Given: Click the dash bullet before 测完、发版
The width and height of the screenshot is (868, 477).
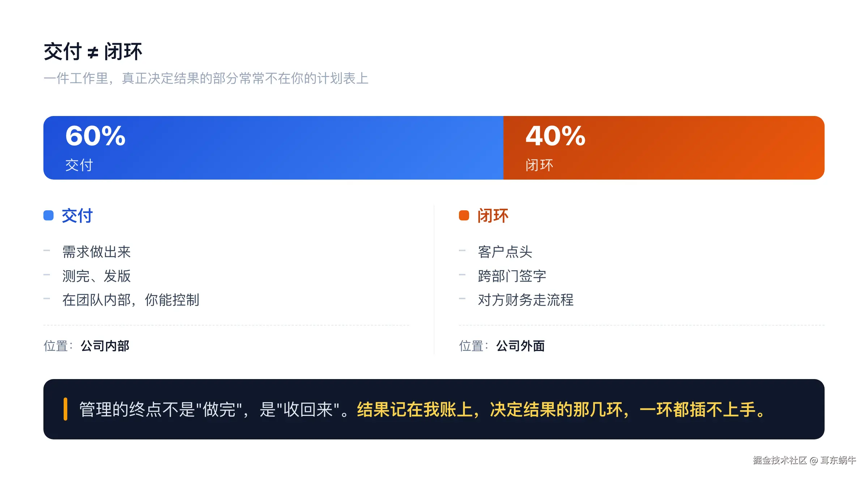Looking at the screenshot, I should [x=47, y=275].
